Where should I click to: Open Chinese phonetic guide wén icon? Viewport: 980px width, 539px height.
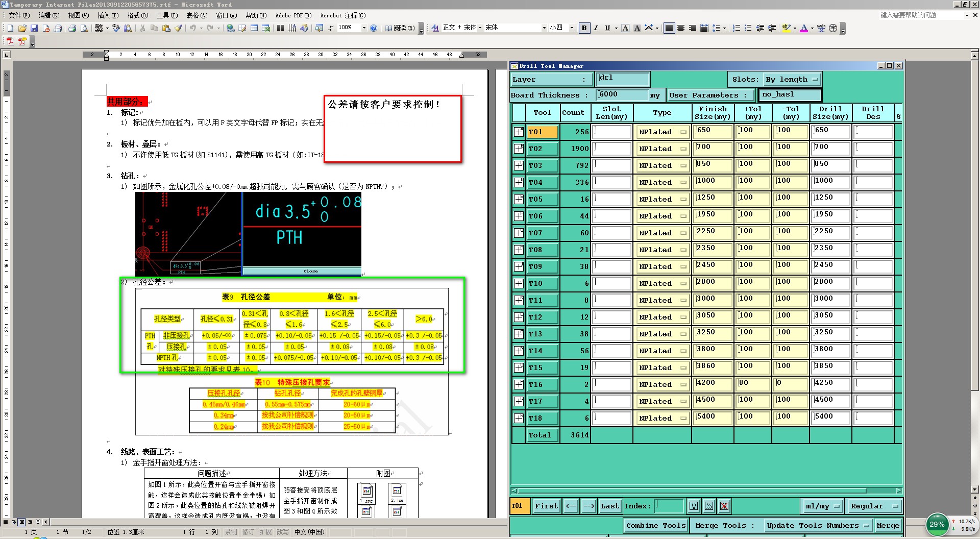coord(821,28)
